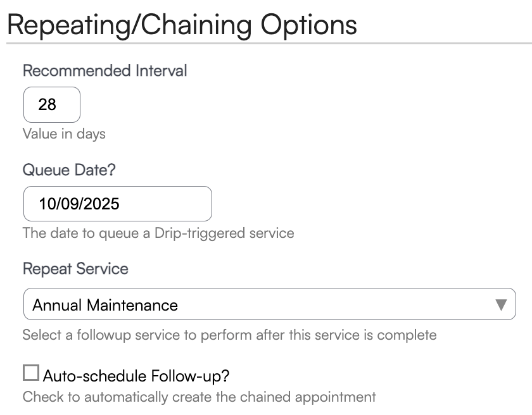This screenshot has height=415, width=532.
Task: Open the Repeat Service dropdown
Action: [x=269, y=304]
